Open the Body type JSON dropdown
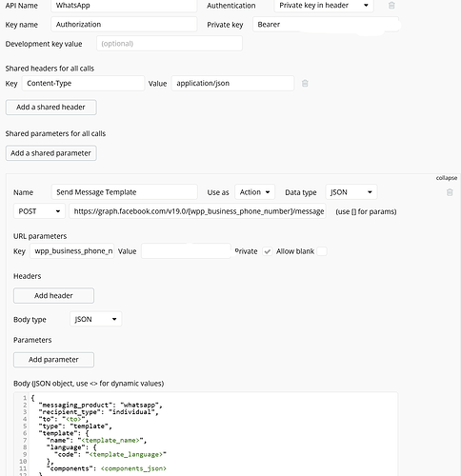This screenshot has width=461, height=476. click(95, 319)
